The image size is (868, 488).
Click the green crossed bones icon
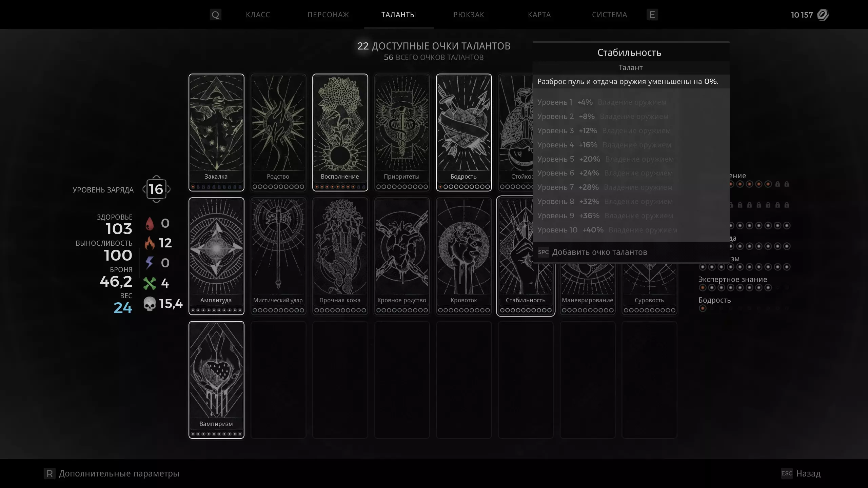(150, 283)
